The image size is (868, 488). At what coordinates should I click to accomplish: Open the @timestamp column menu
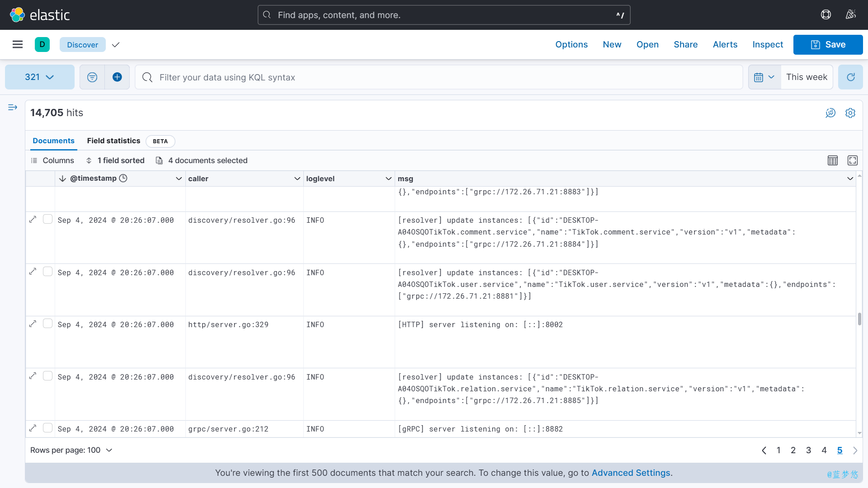click(179, 179)
